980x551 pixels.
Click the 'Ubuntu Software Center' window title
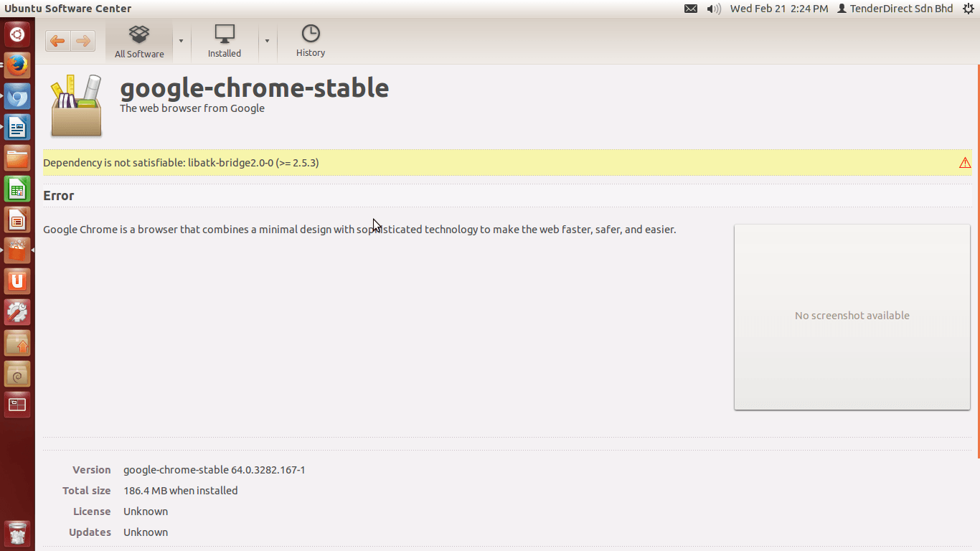coord(68,9)
